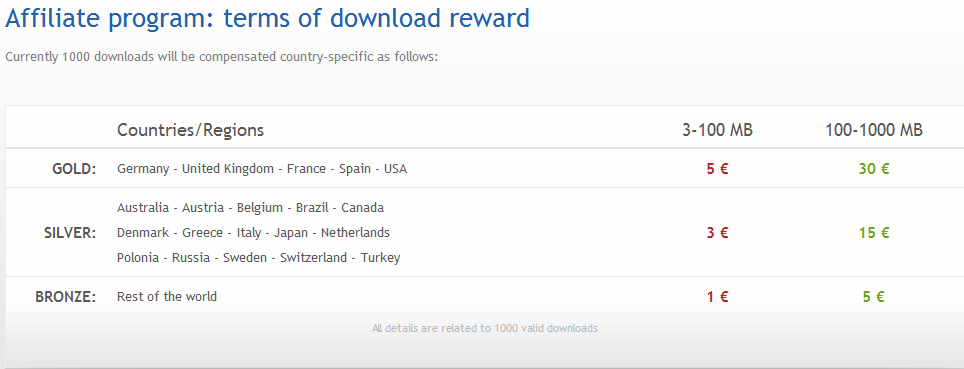Click the Currently 1000 downloads intro text
The image size is (964, 369).
(221, 57)
